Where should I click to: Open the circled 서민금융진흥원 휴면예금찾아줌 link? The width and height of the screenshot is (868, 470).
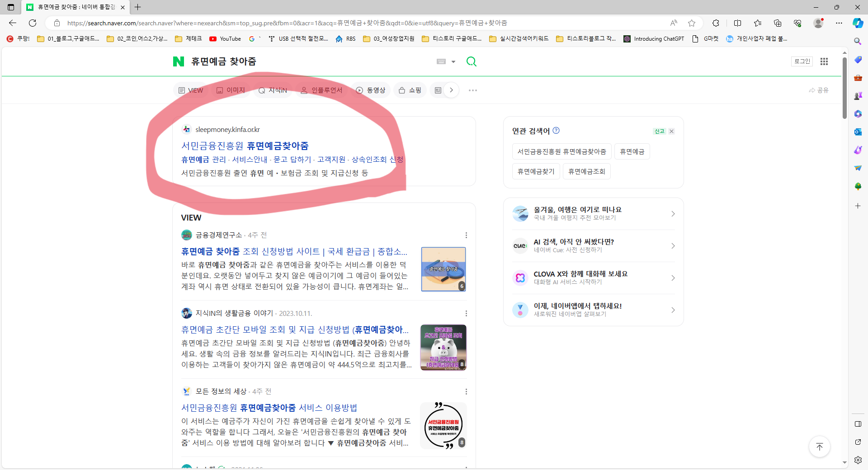245,146
